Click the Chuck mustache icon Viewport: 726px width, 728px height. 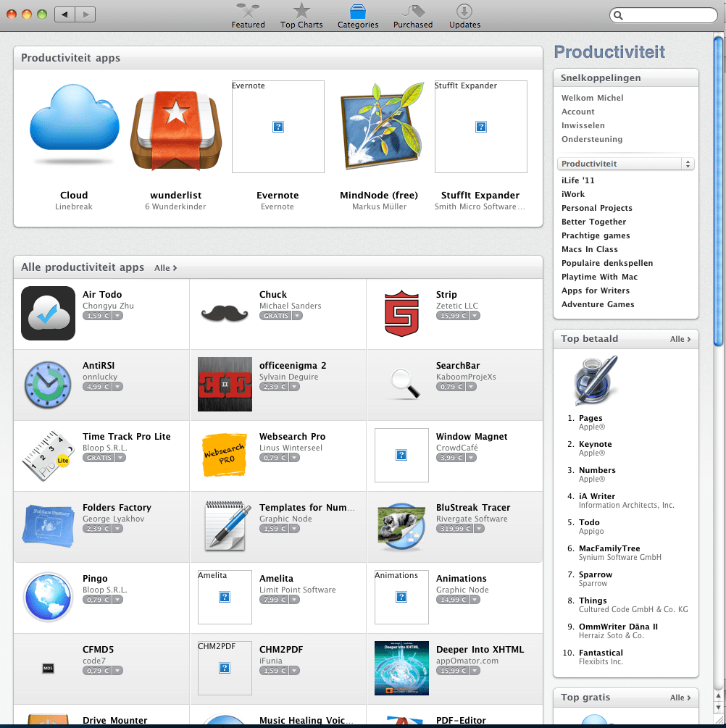coord(225,314)
